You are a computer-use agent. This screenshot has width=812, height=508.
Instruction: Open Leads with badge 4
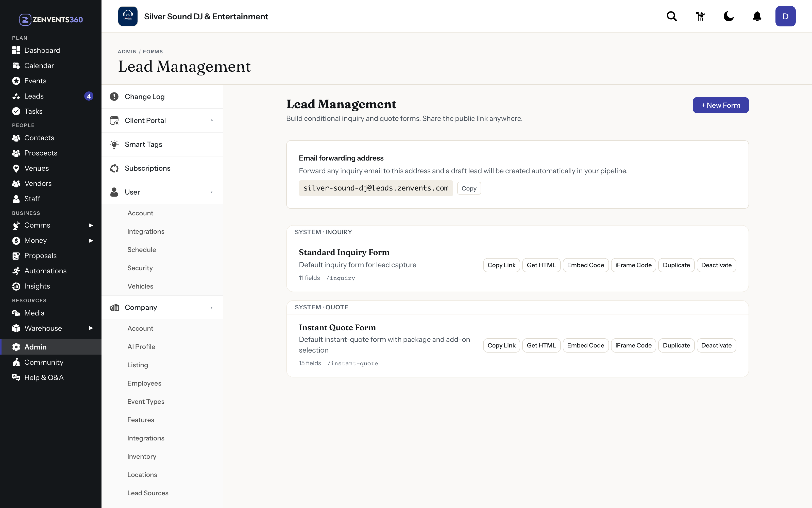click(51, 96)
